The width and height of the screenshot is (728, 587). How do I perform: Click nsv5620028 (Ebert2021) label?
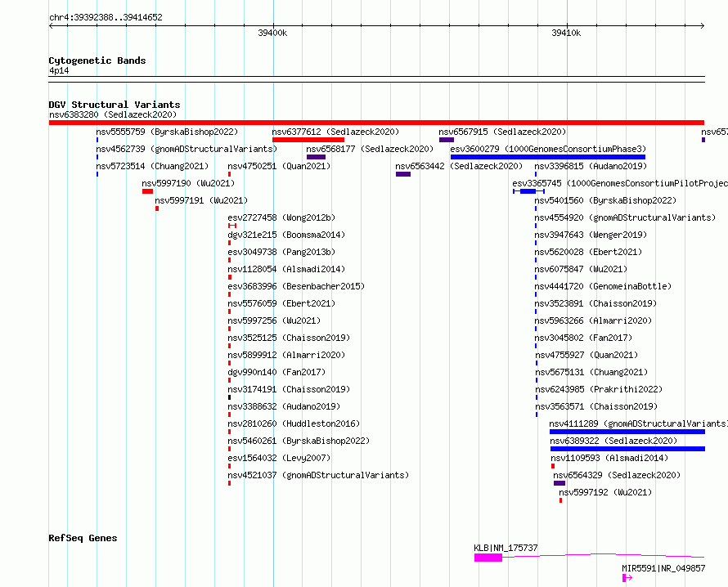click(x=588, y=252)
